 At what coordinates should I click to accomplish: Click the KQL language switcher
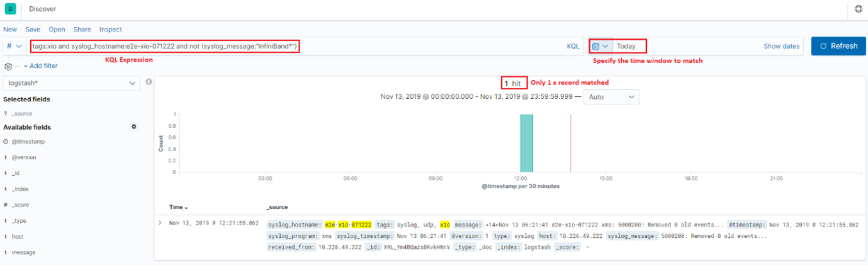(572, 46)
